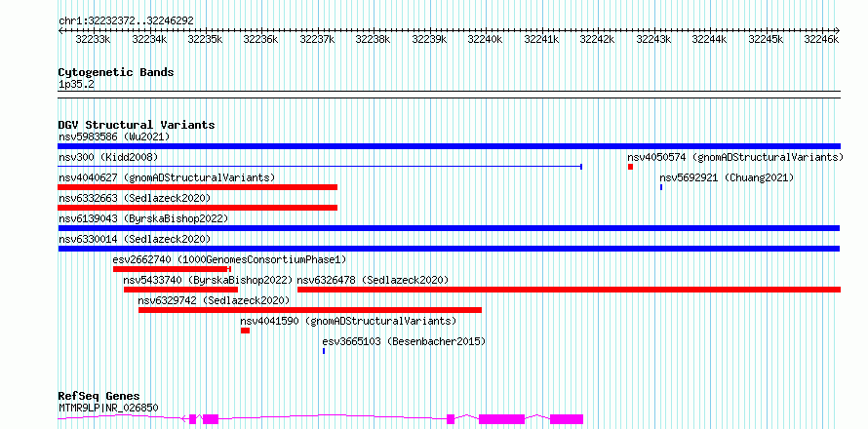Open nsv4041590 (gnomADStructuralVariants) label
Image resolution: width=868 pixels, height=429 pixels.
coord(348,321)
